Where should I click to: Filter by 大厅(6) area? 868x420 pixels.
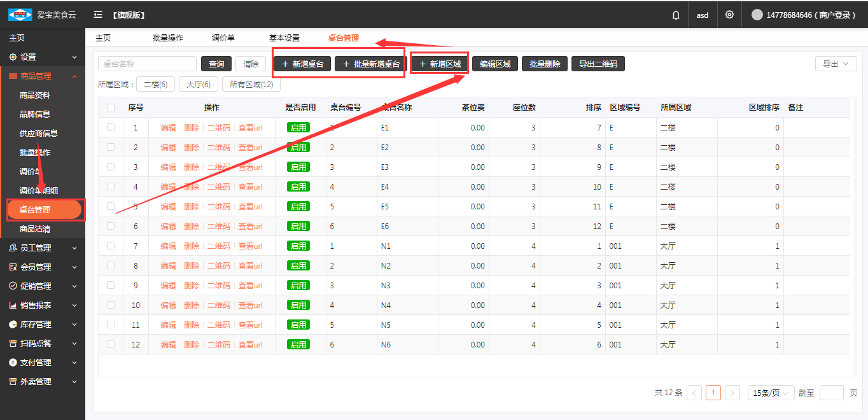(x=199, y=84)
